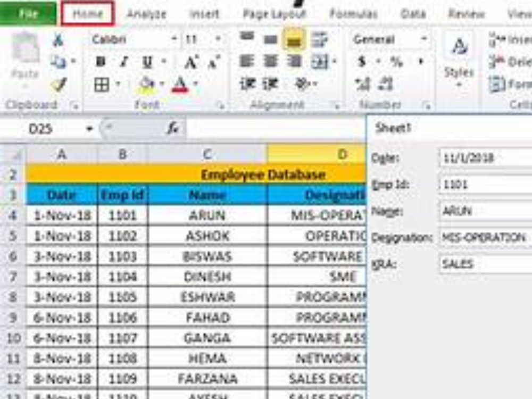Image resolution: width=532 pixels, height=399 pixels.
Task: Open the Formulas ribbon tab
Action: coord(354,14)
